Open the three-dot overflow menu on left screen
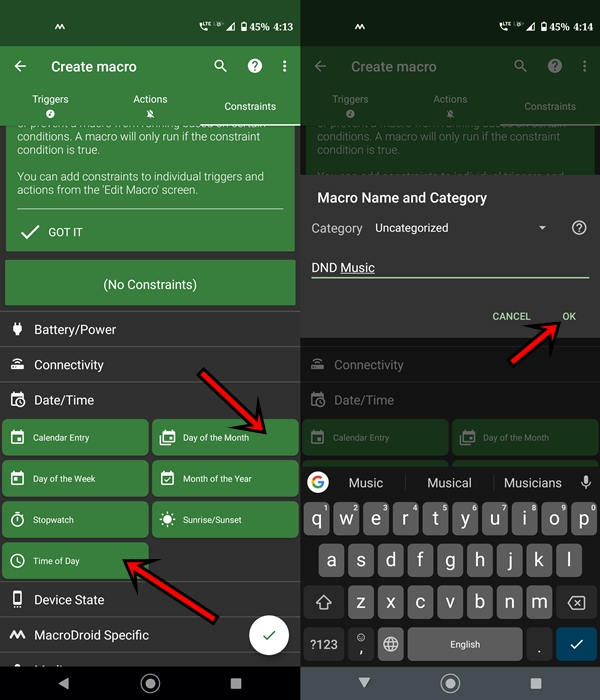Image resolution: width=600 pixels, height=700 pixels. pyautogui.click(x=285, y=66)
